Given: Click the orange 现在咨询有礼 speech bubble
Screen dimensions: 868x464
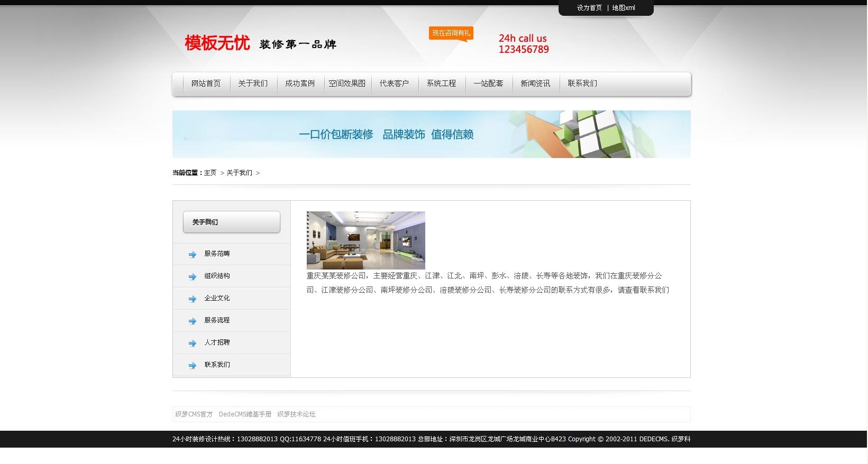Looking at the screenshot, I should pyautogui.click(x=451, y=33).
